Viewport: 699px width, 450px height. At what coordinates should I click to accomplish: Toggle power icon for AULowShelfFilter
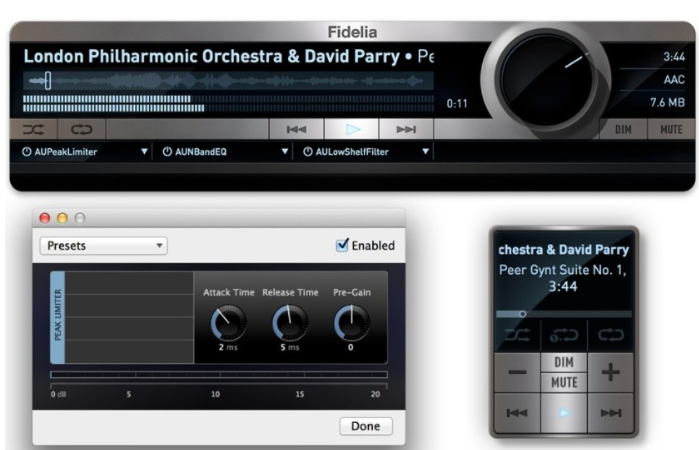pyautogui.click(x=308, y=152)
